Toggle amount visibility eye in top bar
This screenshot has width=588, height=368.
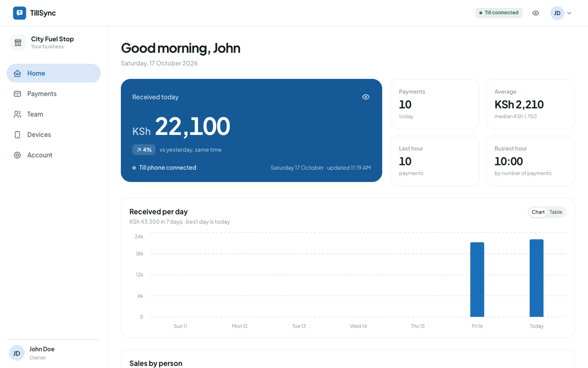pyautogui.click(x=536, y=13)
